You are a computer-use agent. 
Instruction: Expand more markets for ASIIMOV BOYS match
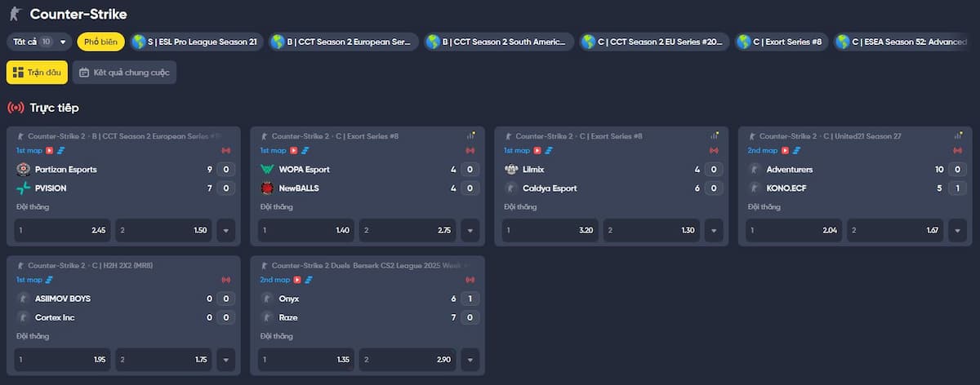(x=226, y=360)
